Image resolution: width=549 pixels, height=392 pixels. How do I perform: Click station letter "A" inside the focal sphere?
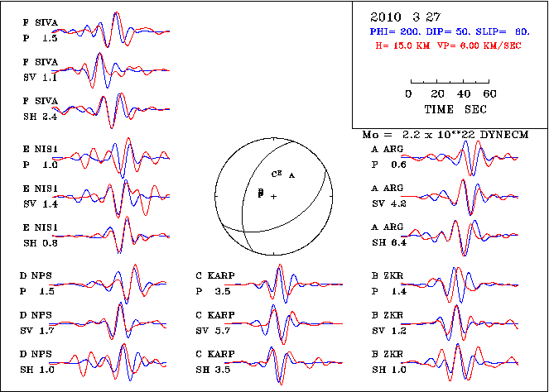click(291, 175)
